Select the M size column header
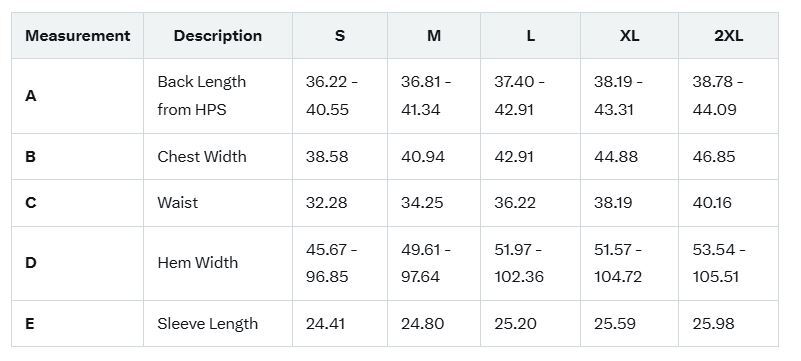Image resolution: width=801 pixels, height=361 pixels. [434, 36]
